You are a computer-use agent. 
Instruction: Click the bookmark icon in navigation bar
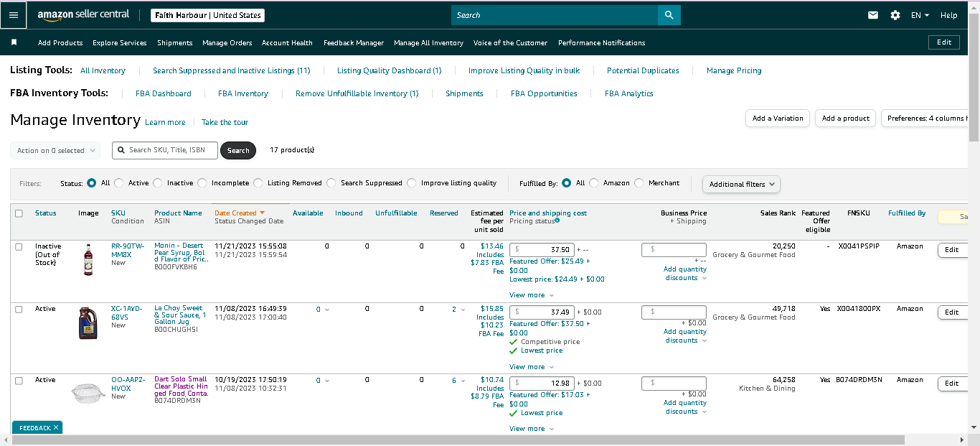14,42
